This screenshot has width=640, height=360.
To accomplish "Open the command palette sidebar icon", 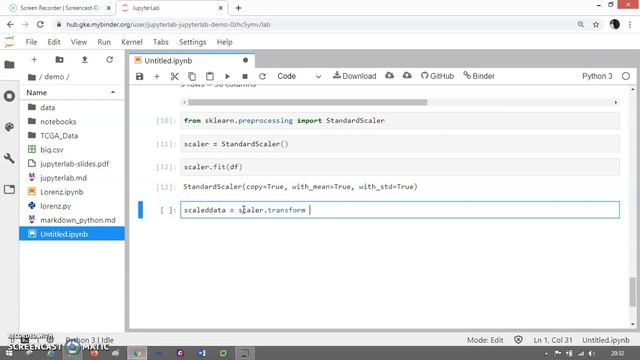I will (x=9, y=127).
